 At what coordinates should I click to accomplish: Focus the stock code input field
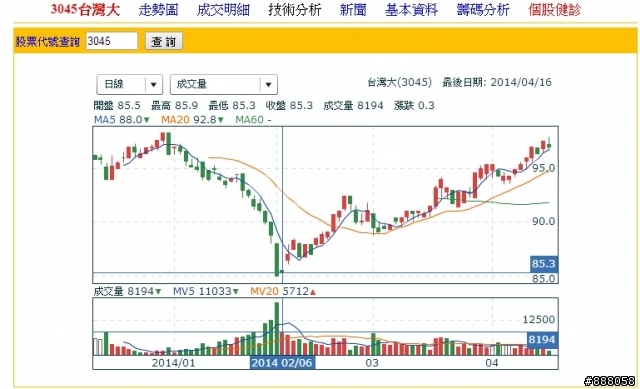112,41
